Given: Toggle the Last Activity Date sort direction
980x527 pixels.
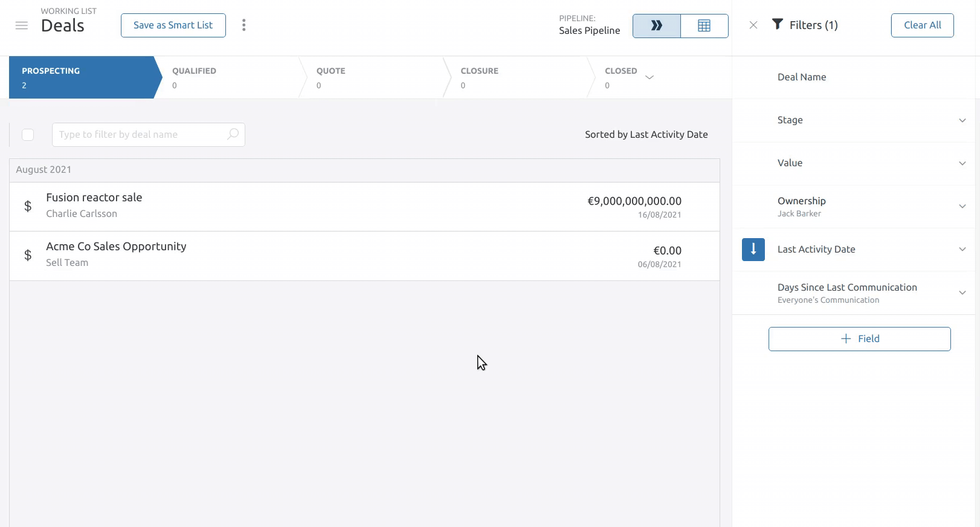Looking at the screenshot, I should 753,250.
